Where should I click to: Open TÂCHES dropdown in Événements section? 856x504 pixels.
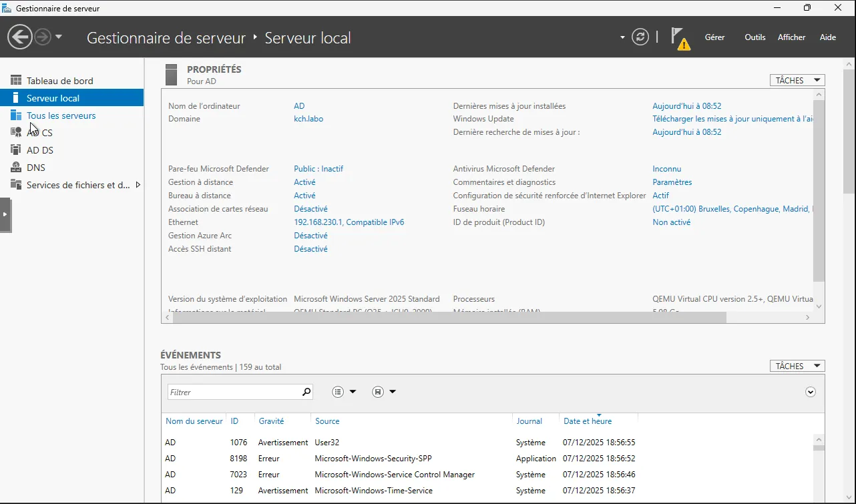pos(797,366)
